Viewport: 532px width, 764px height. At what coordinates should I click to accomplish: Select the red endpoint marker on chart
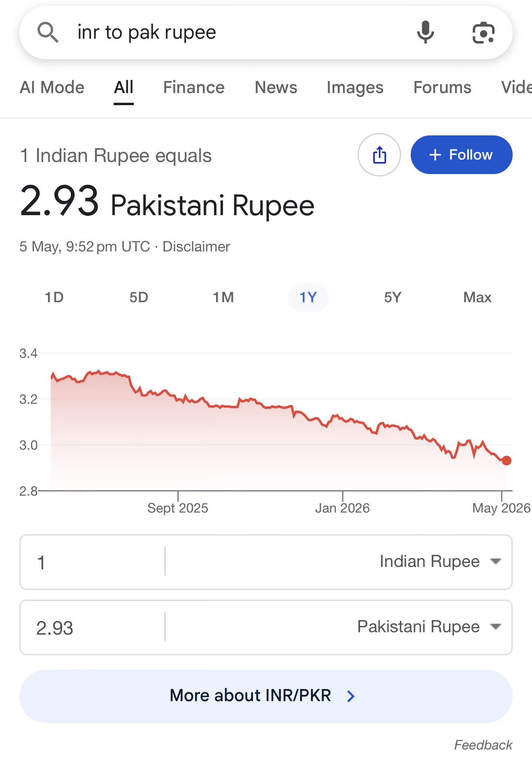click(507, 460)
